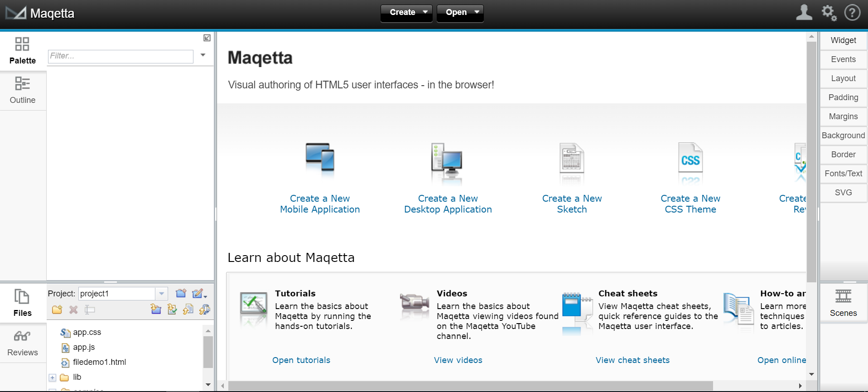This screenshot has width=868, height=392.
Task: Open the Open dropdown menu
Action: tap(460, 13)
